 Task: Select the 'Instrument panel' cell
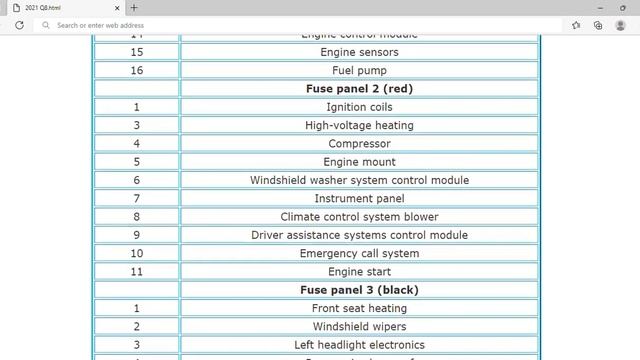point(359,198)
